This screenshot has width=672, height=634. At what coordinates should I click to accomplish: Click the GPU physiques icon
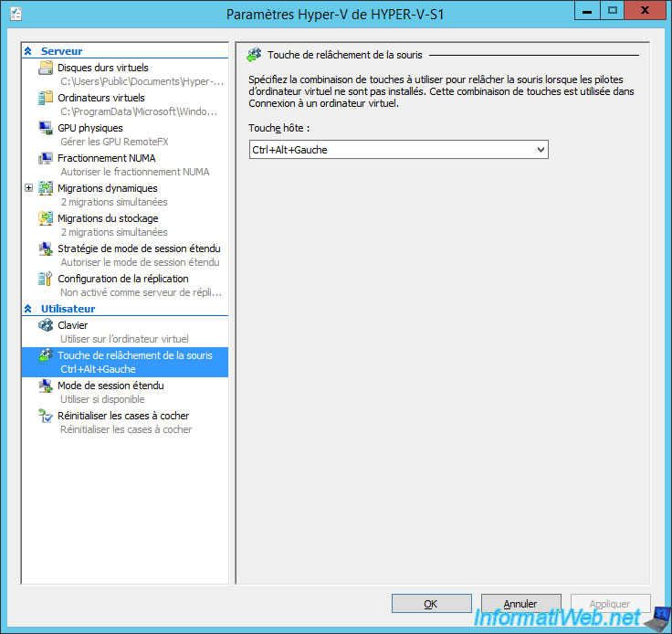point(46,129)
